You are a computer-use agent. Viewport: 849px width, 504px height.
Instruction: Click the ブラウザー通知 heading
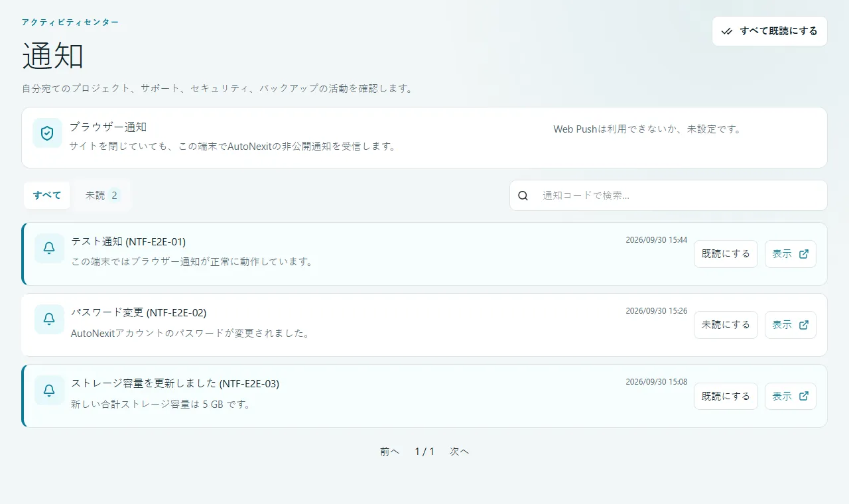click(x=108, y=127)
